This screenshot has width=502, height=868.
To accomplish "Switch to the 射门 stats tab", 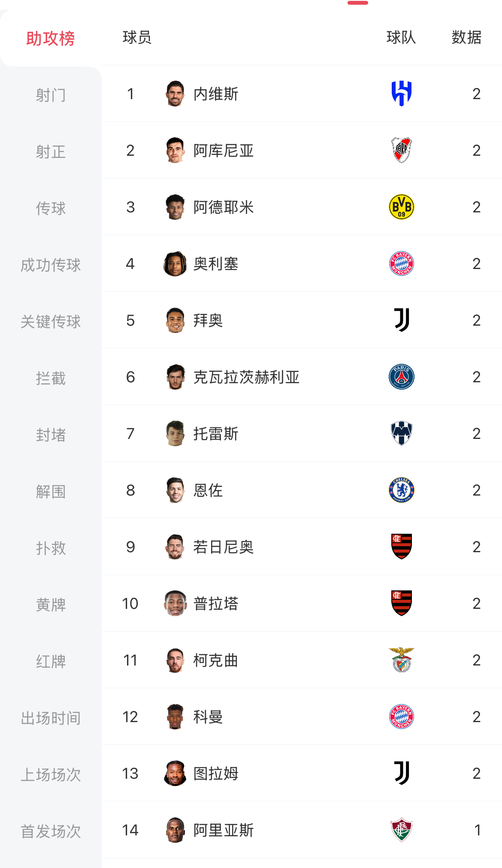I will click(x=51, y=95).
